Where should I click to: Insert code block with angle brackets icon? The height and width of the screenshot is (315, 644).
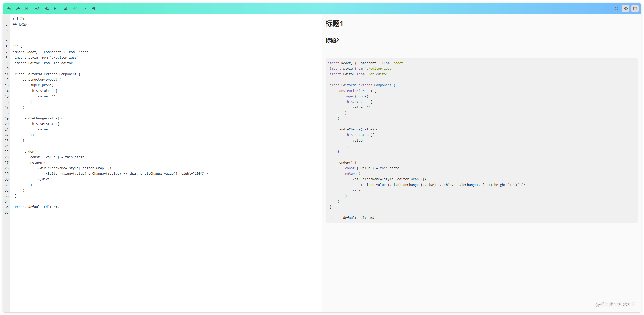[x=84, y=9]
